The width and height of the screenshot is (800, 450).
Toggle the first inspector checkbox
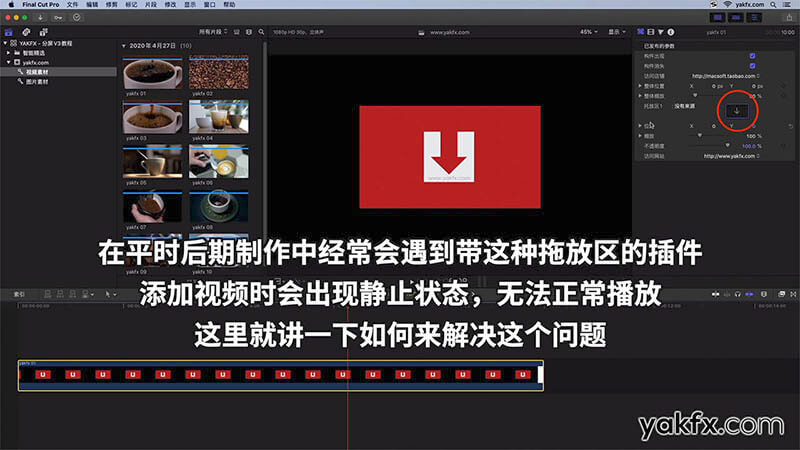pyautogui.click(x=753, y=56)
